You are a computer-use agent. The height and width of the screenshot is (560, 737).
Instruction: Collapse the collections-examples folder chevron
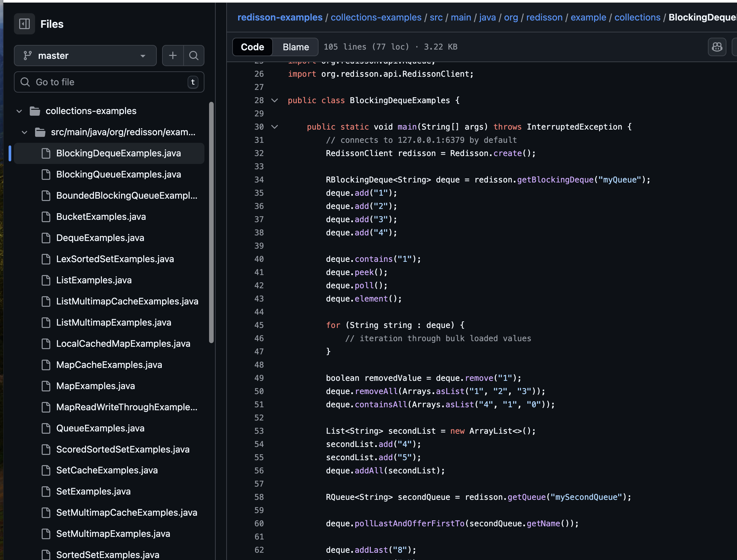coord(19,111)
